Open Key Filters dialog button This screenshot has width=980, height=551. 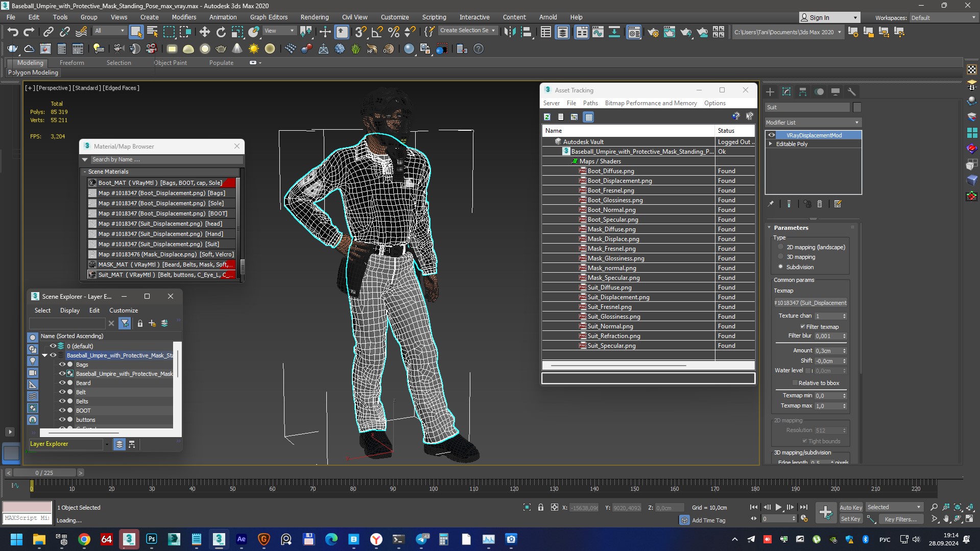(900, 519)
